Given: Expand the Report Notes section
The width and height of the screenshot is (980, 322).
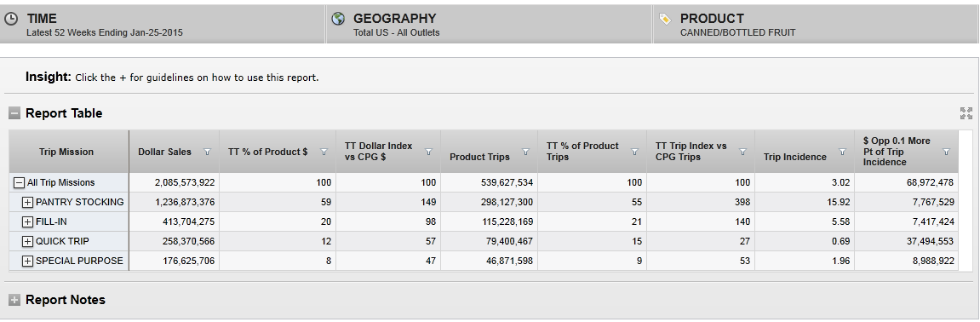Looking at the screenshot, I should tap(14, 300).
